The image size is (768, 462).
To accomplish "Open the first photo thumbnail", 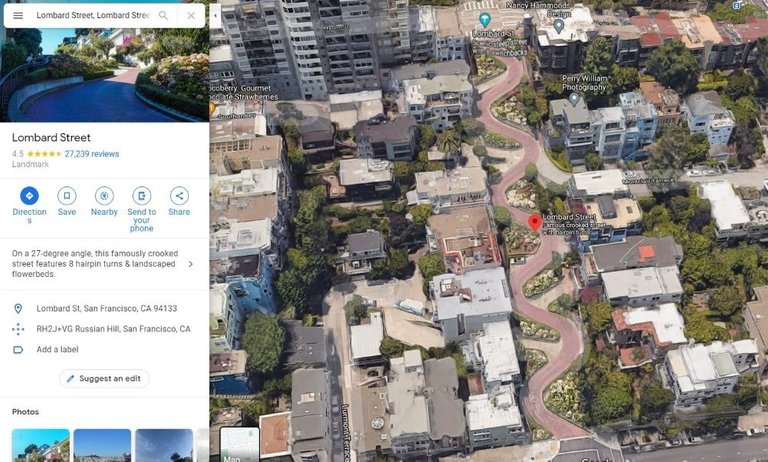I will click(x=41, y=445).
